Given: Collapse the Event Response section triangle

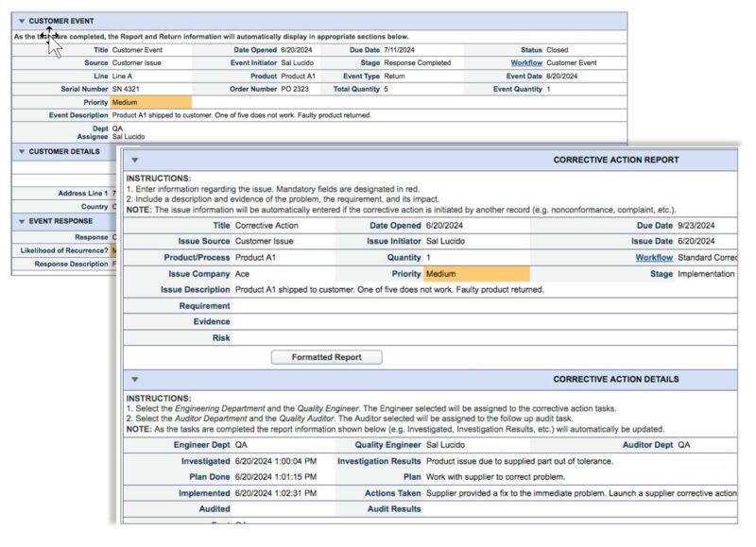Looking at the screenshot, I should 22,222.
